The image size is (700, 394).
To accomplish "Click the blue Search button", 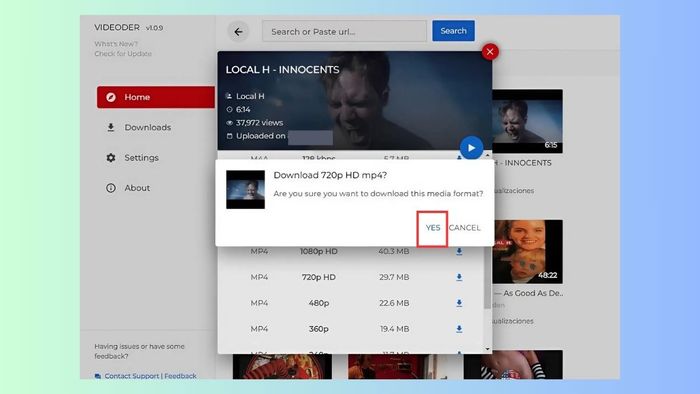I will point(453,31).
